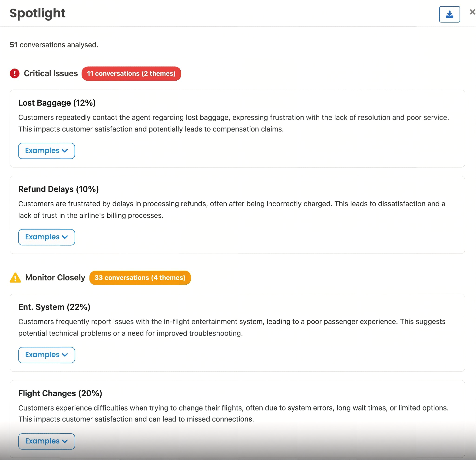Click the download report icon

click(449, 14)
